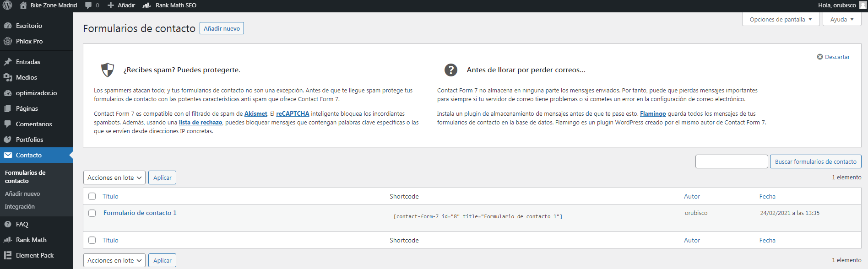
Task: Click Añadir nuevo button beside heading
Action: [x=222, y=28]
